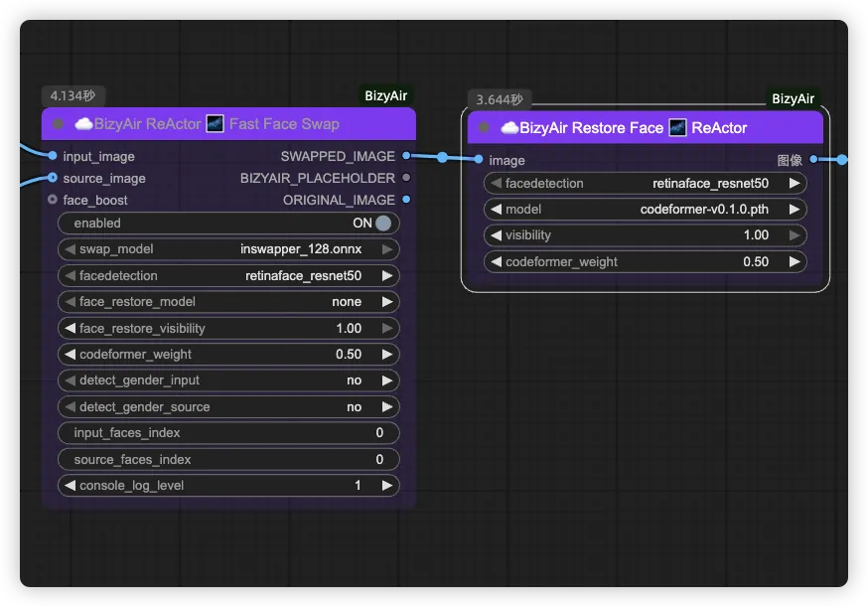Click the cloud icon in Restore Face title
Viewport: 868px width, 607px height.
coord(509,128)
